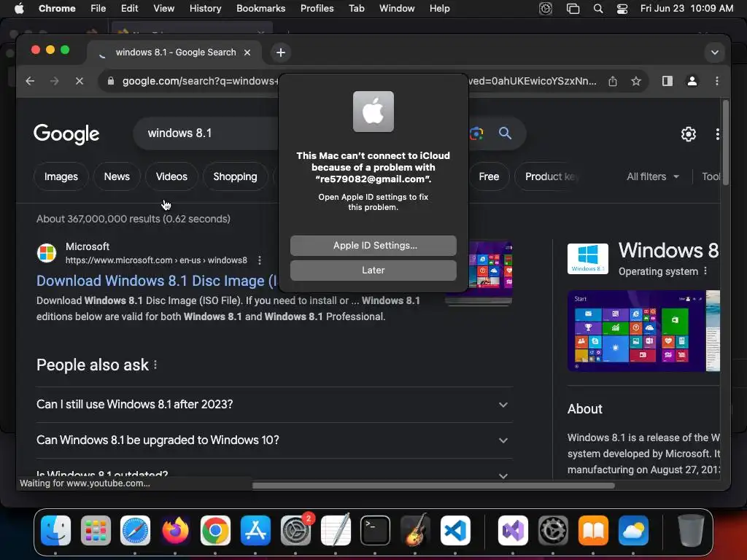Click the overlapping windows icon in menu bar
This screenshot has height=560, width=747.
[573, 9]
